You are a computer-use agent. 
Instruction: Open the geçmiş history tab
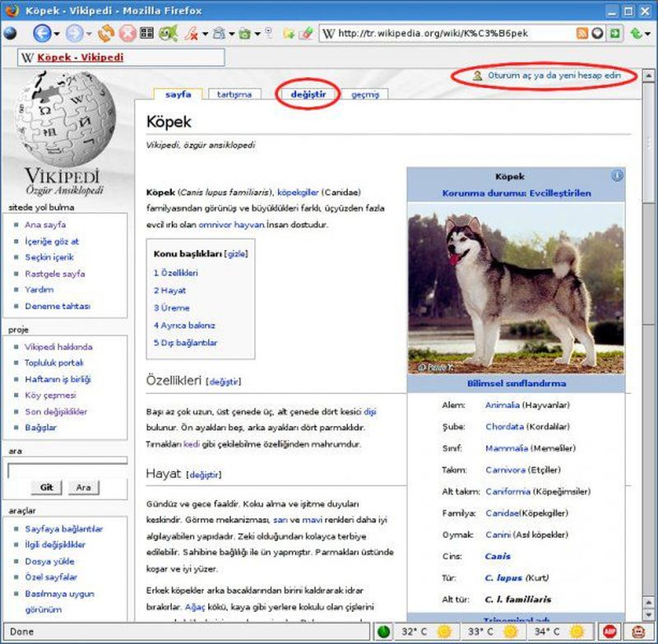[x=364, y=95]
